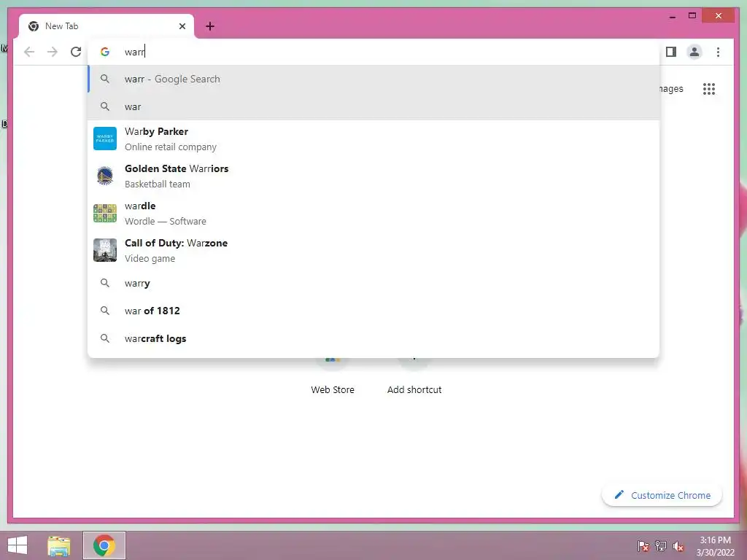
Task: Choose Warby Parker suggestion
Action: point(373,139)
